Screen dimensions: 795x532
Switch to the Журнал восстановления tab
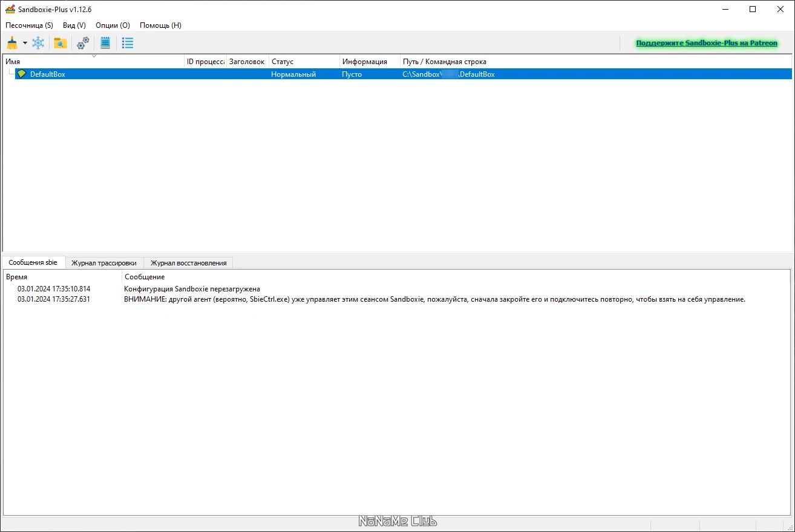(x=189, y=263)
